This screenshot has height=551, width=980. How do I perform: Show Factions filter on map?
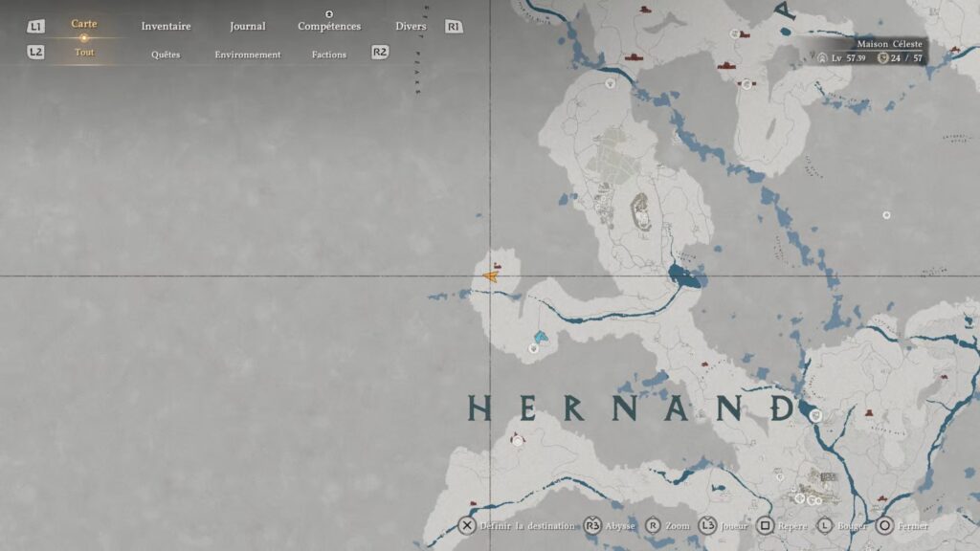click(328, 55)
